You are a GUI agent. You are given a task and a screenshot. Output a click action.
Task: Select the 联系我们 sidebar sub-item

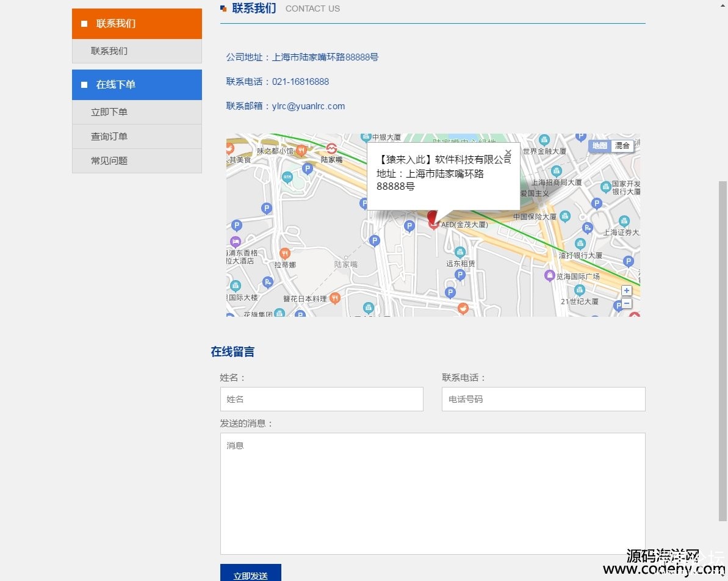[x=137, y=51]
